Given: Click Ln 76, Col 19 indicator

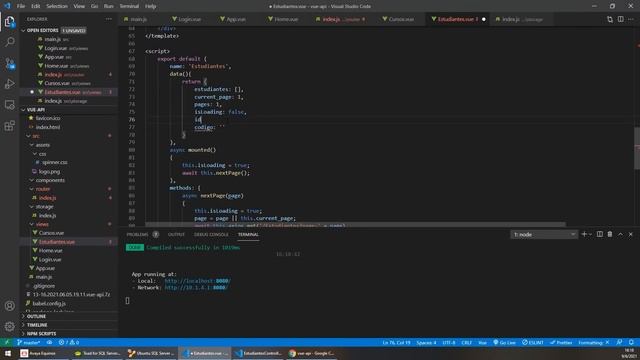Looking at the screenshot, I should click(x=396, y=342).
